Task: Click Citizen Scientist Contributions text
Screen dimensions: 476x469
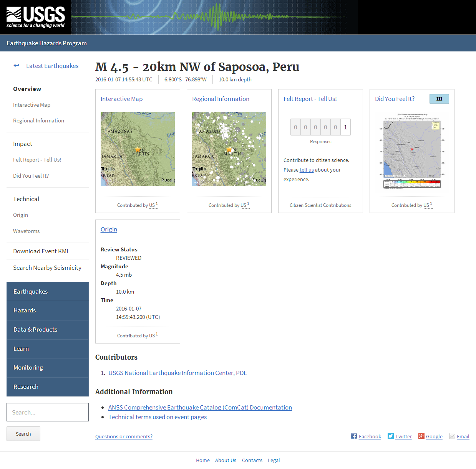Action: [x=320, y=205]
